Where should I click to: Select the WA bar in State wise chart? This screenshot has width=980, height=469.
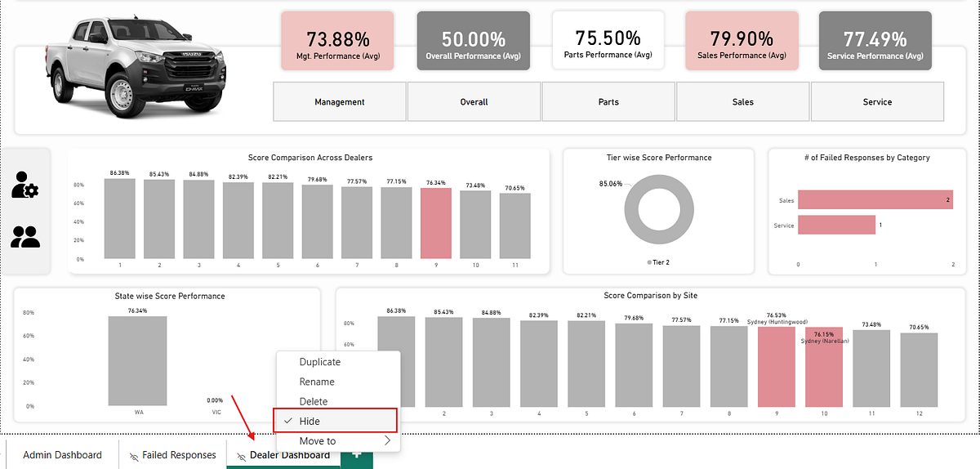pos(139,360)
